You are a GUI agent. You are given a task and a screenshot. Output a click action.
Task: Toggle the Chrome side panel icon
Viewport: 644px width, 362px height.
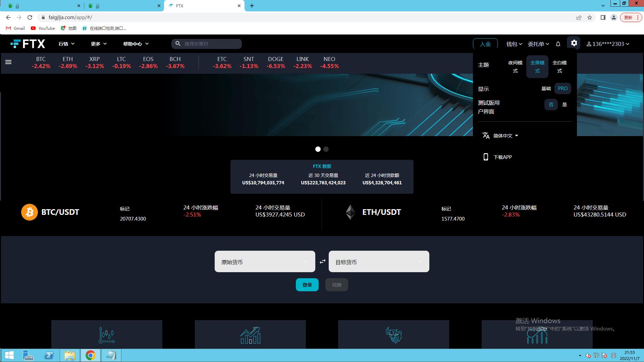[x=603, y=17]
